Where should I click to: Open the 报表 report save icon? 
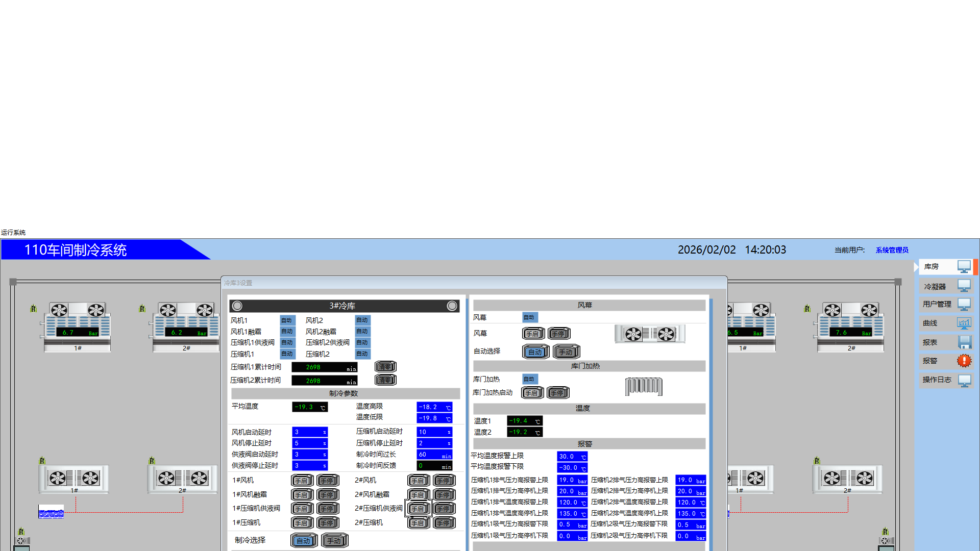[964, 342]
